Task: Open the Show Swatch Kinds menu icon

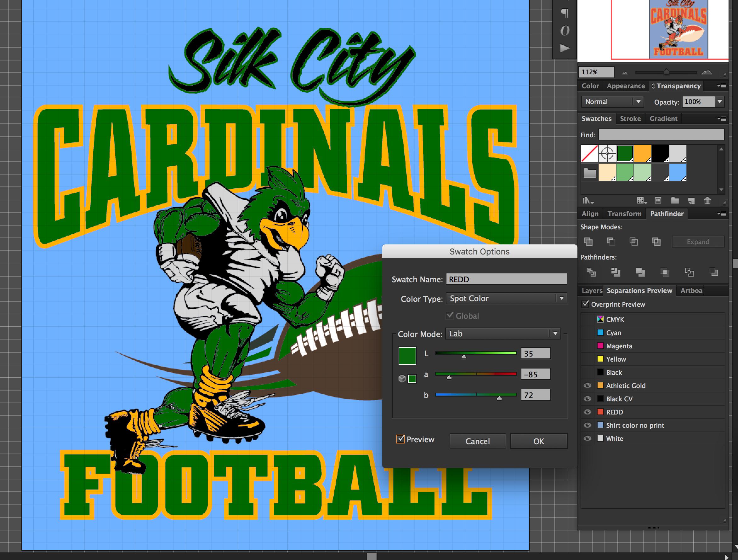Action: click(x=642, y=201)
